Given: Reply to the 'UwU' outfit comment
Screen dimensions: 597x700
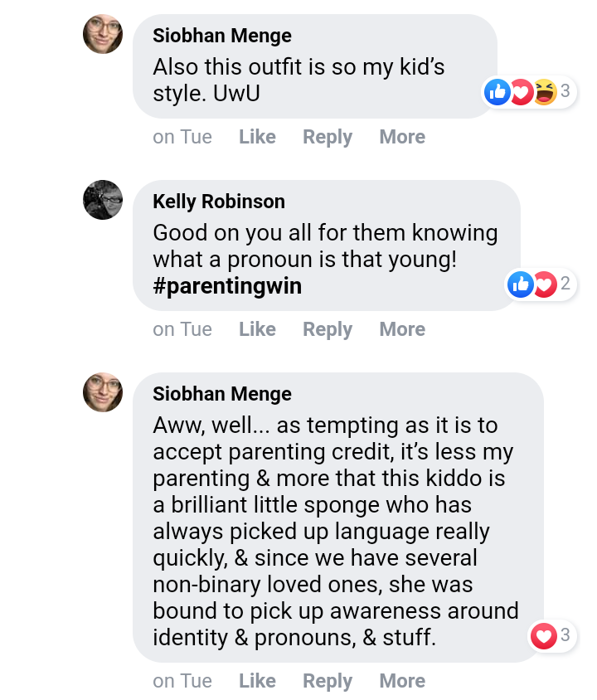Looking at the screenshot, I should (x=328, y=137).
